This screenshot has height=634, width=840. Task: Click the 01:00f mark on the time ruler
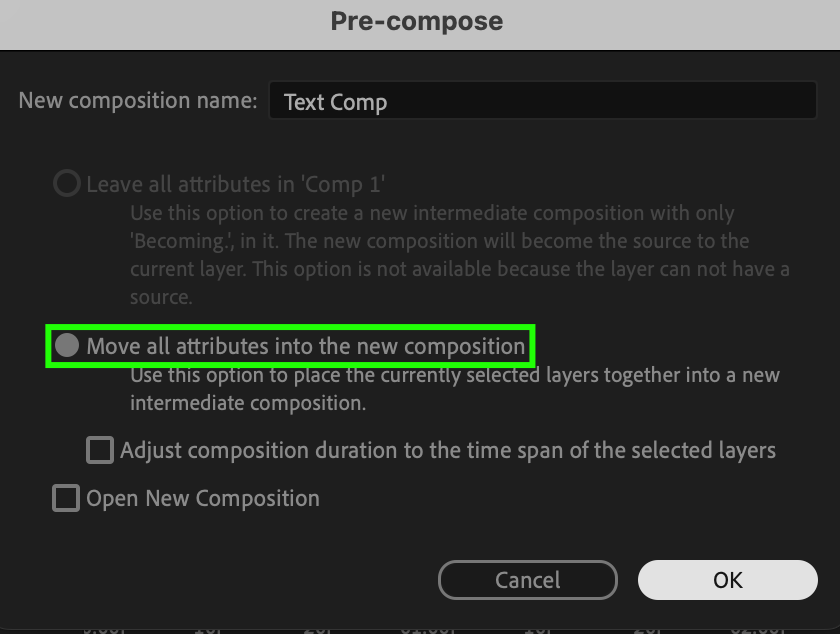[427, 628]
